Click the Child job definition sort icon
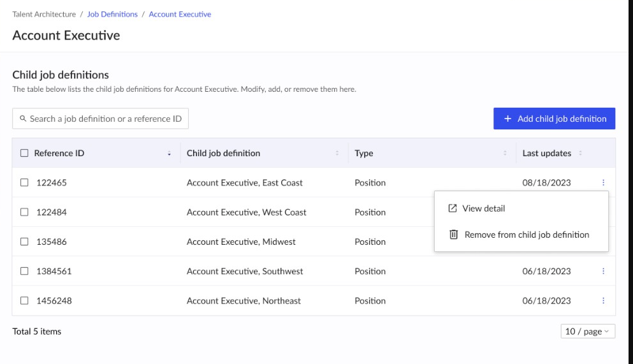This screenshot has height=364, width=633. (337, 154)
